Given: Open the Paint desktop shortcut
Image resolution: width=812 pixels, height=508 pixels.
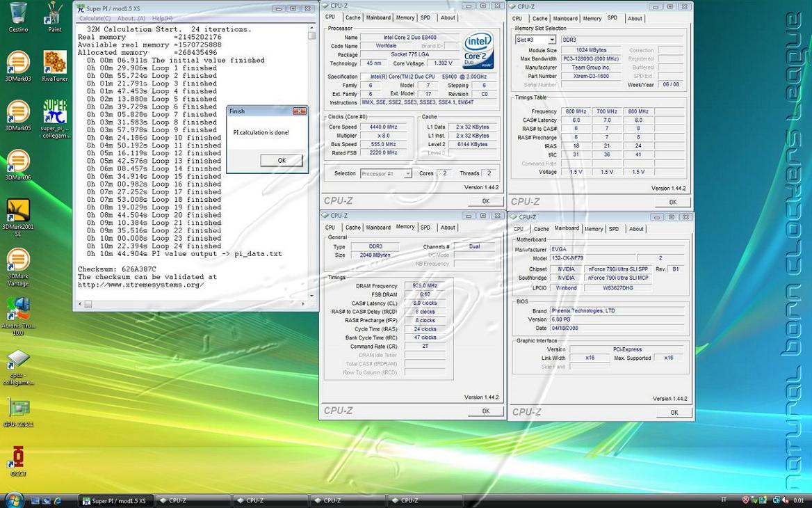Looking at the screenshot, I should pyautogui.click(x=54, y=17).
